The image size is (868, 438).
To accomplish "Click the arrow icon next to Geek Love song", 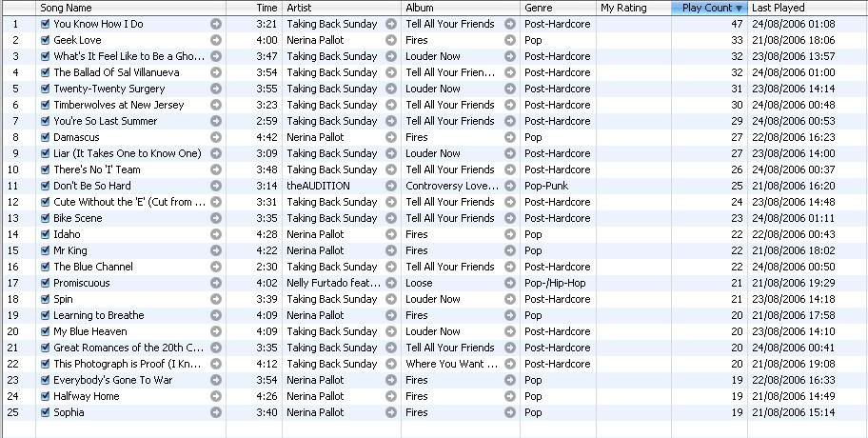I will coord(216,40).
